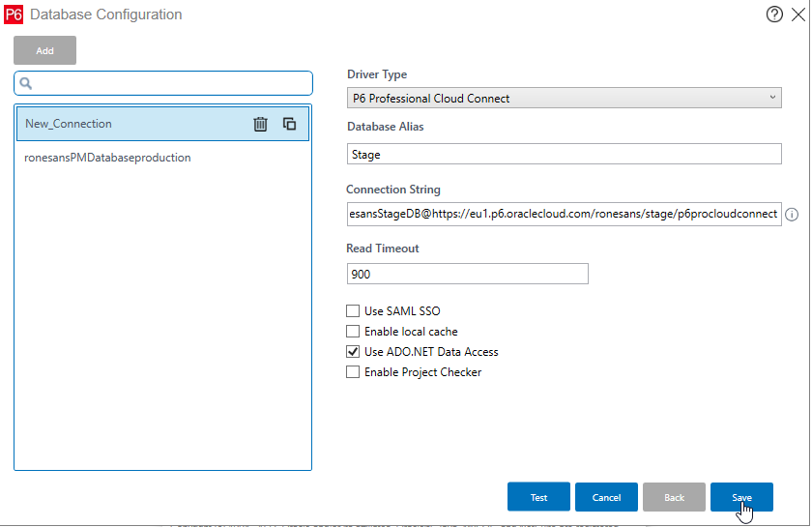Viewport: 812px width, 527px height.
Task: Click the search magnifier icon
Action: (27, 84)
